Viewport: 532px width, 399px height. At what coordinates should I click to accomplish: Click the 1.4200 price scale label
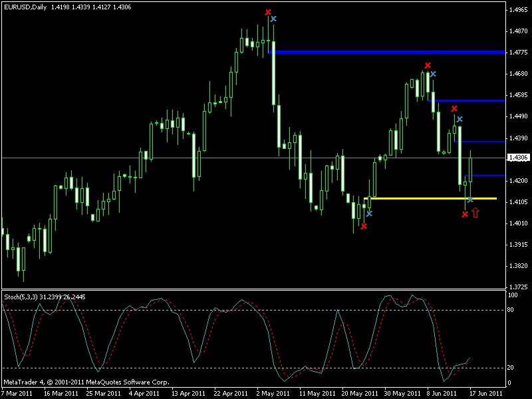519,181
